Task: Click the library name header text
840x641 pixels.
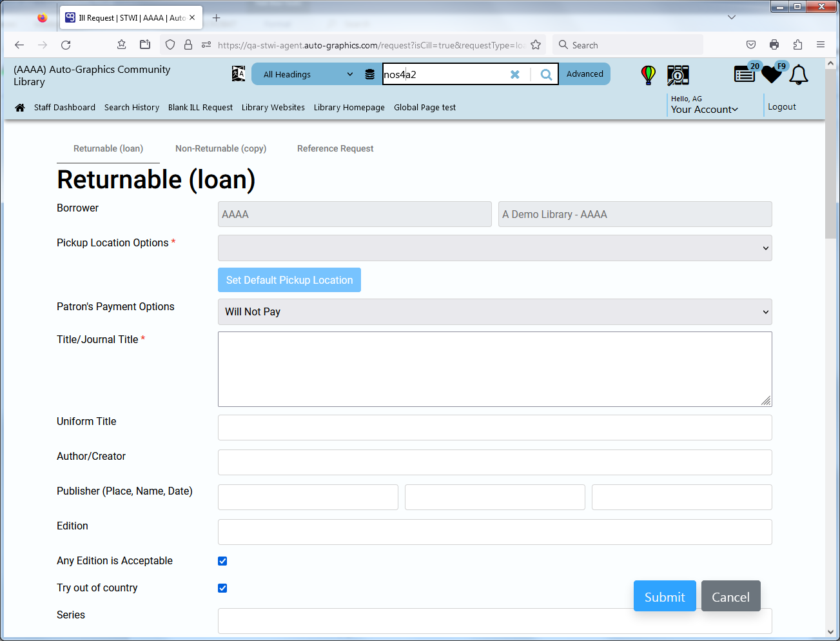Action: tap(92, 75)
